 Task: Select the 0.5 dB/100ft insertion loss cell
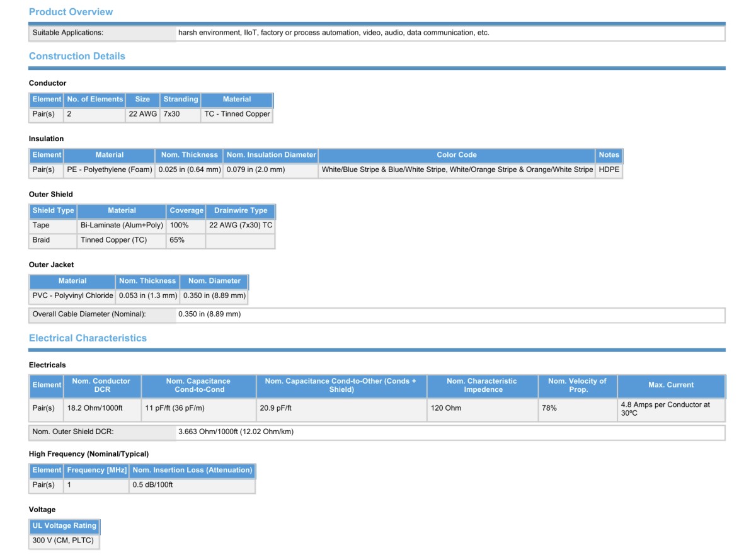click(x=152, y=485)
